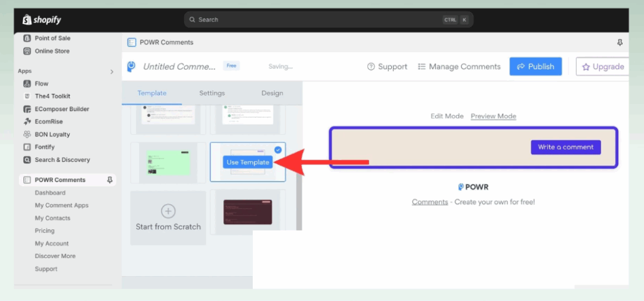The image size is (644, 301).
Task: Edit the Untitled Comments title
Action: 179,67
